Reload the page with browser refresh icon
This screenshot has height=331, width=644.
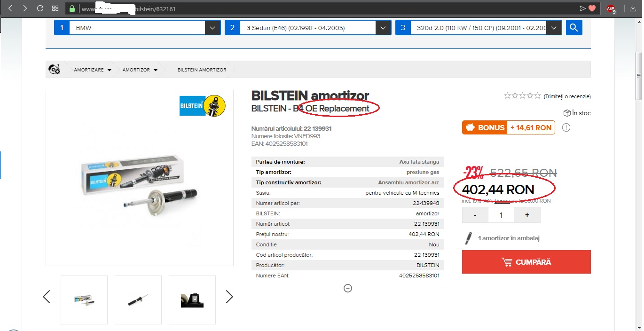click(40, 8)
